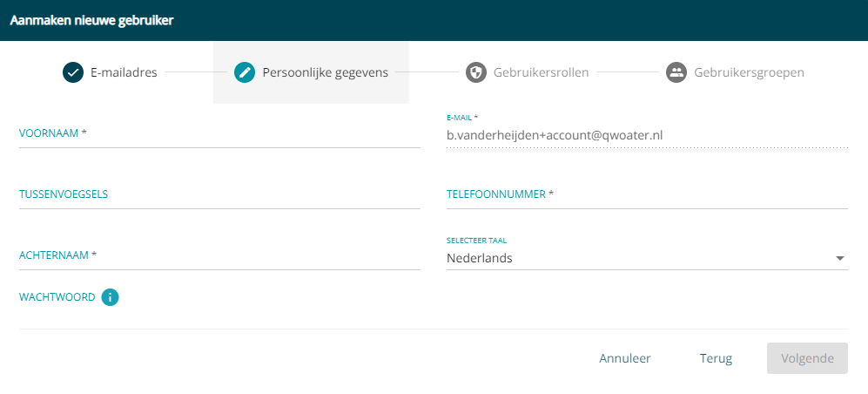
Task: Go to the E-mailadres step
Action: coord(124,72)
